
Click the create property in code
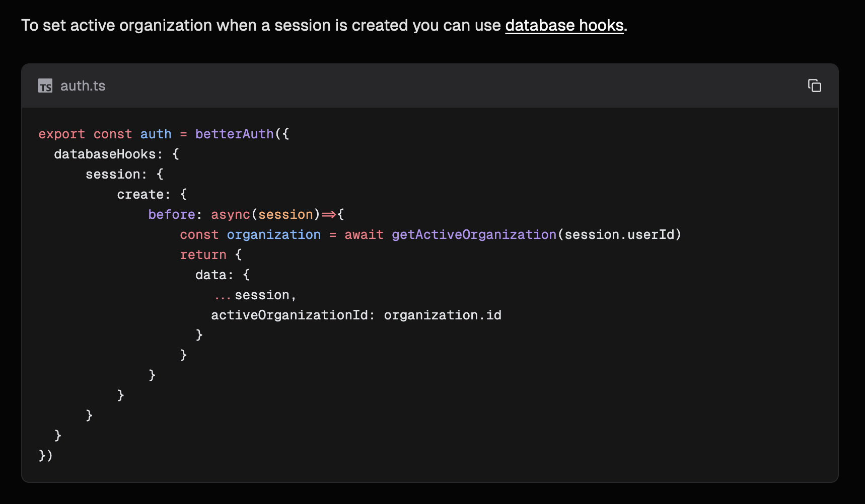tap(140, 195)
